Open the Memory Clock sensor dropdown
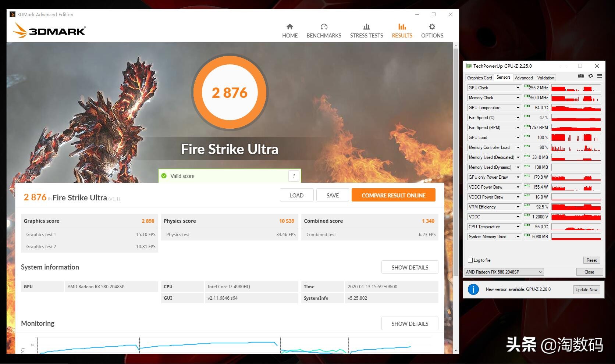615x364 pixels. click(518, 98)
